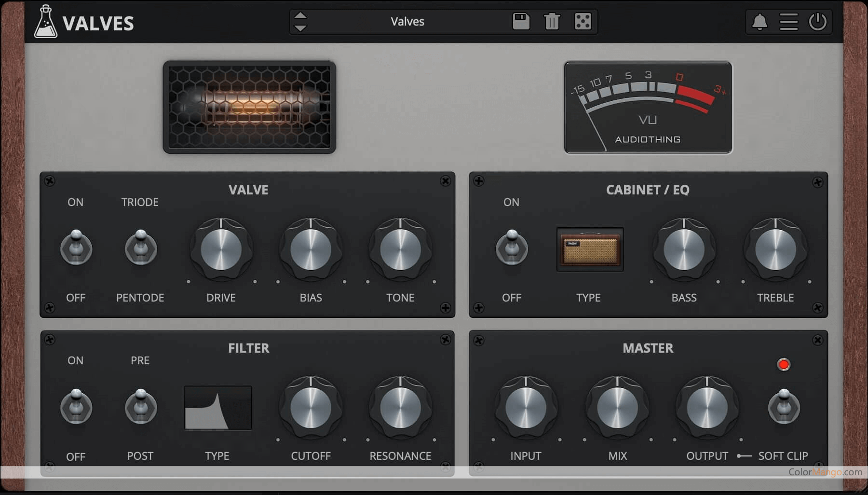Bypass the plugin with the power icon
The width and height of the screenshot is (868, 495).
818,21
